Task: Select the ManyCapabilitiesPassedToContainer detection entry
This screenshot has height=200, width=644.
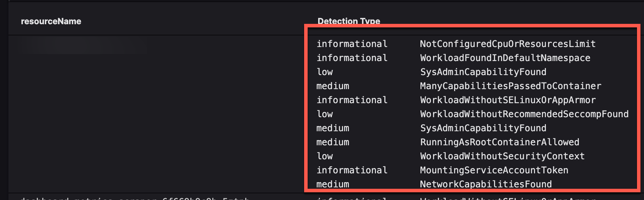Action: (511, 86)
